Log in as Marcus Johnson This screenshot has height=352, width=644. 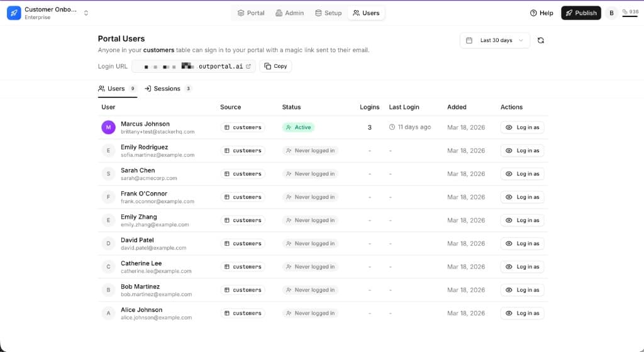click(x=523, y=127)
